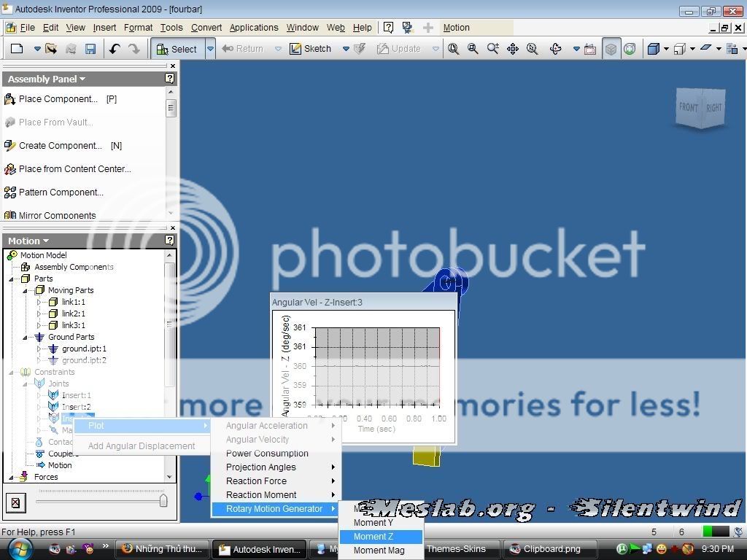Click the Motion panel help icon

pos(169,240)
